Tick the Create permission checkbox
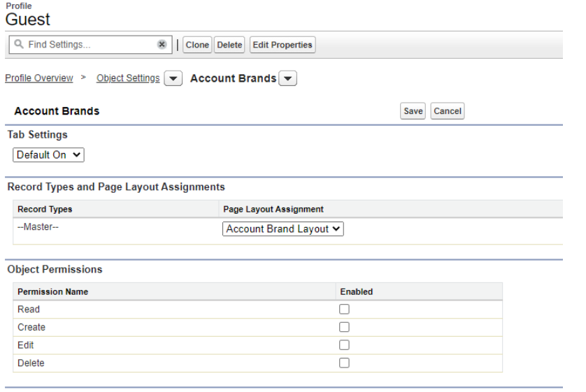 [344, 327]
